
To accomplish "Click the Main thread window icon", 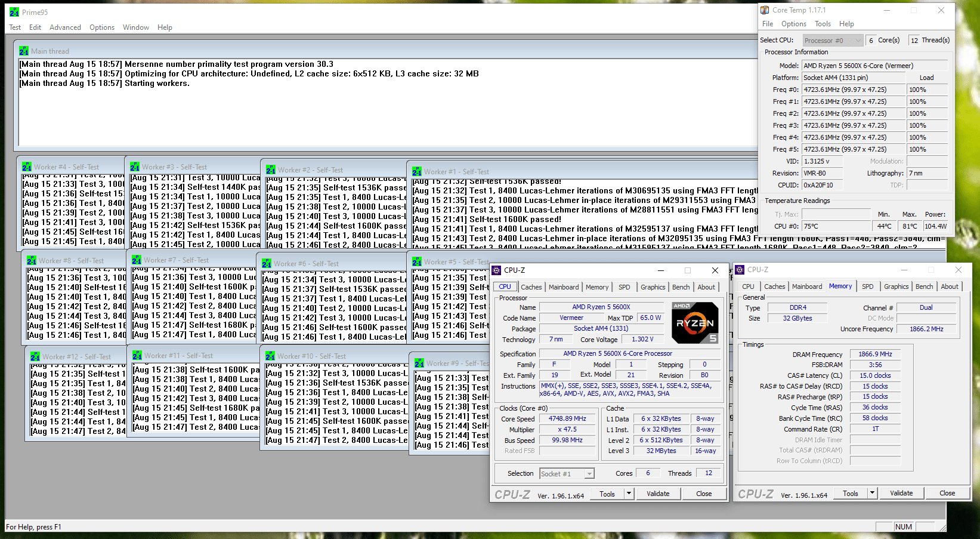I will pyautogui.click(x=24, y=51).
